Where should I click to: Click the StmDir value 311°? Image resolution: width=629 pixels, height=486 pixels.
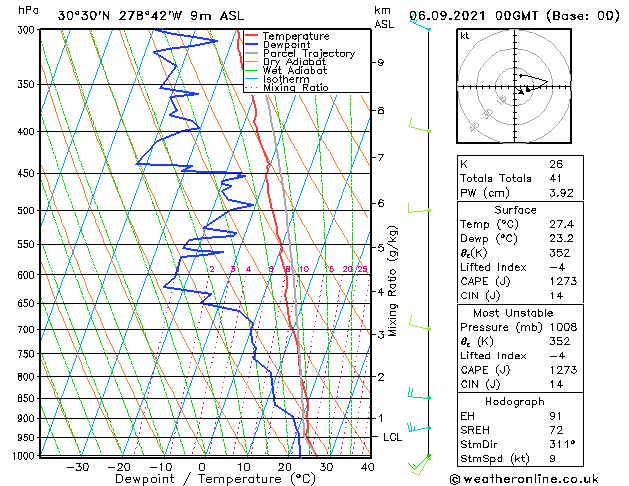tap(563, 443)
